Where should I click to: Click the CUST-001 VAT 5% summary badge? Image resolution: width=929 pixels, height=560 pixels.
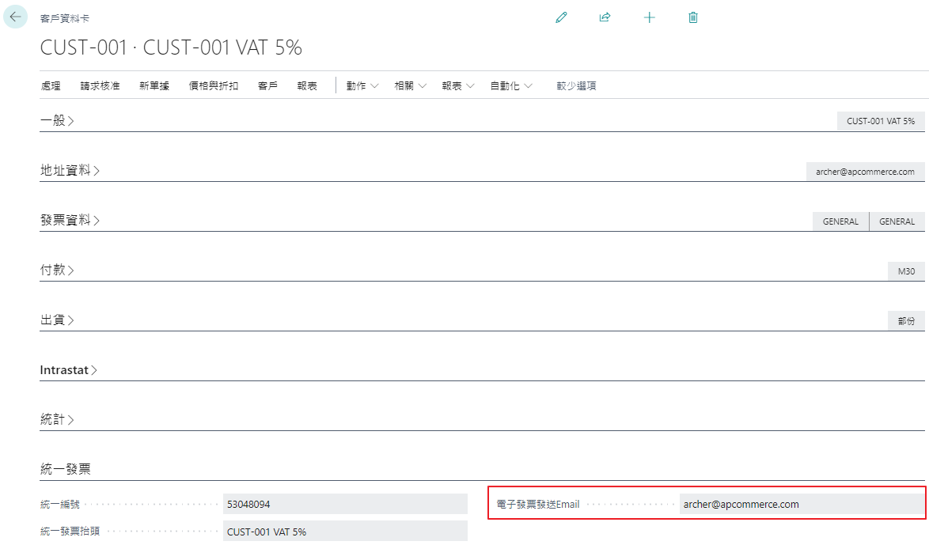881,121
